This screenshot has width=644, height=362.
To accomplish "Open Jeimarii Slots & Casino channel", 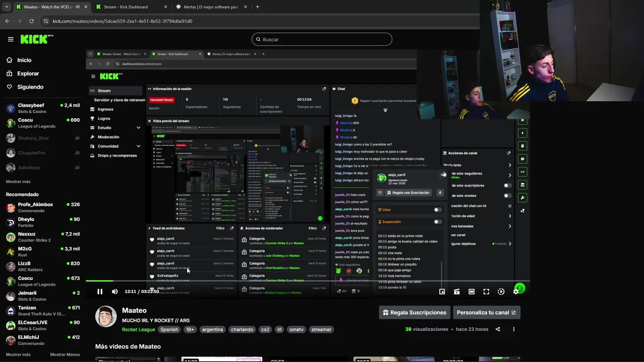I will pyautogui.click(x=43, y=296).
